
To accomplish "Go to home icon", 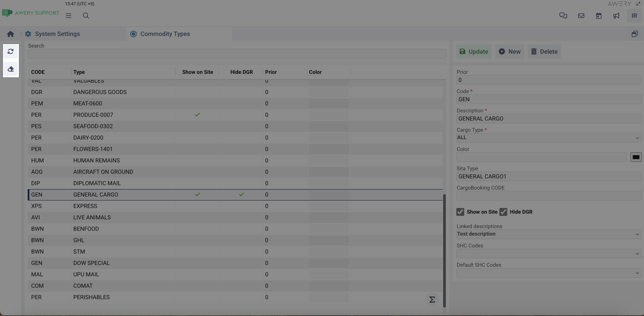I will pyautogui.click(x=11, y=34).
